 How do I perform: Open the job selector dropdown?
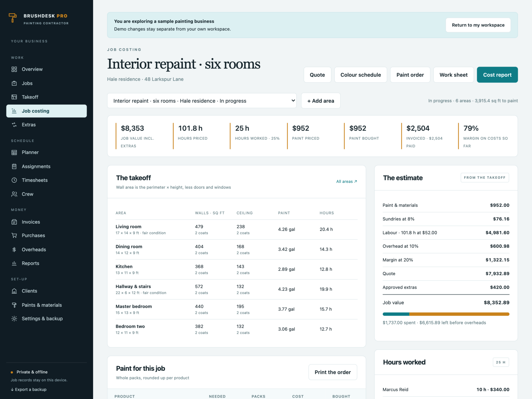[202, 101]
